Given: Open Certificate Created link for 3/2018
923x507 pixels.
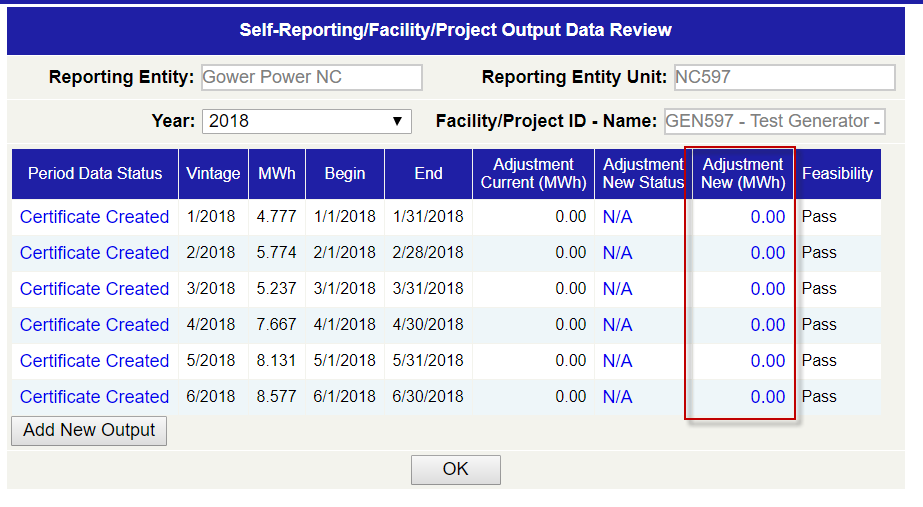Looking at the screenshot, I should click(x=94, y=289).
